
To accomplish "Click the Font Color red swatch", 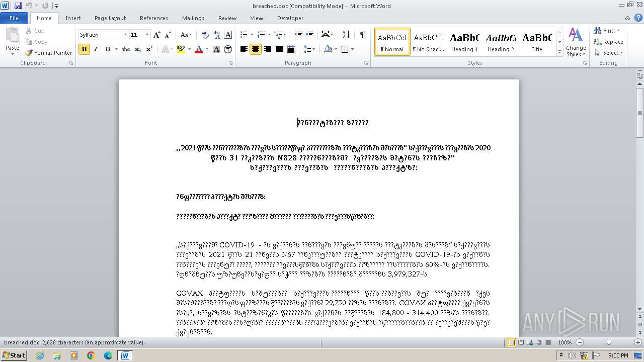I will [198, 49].
